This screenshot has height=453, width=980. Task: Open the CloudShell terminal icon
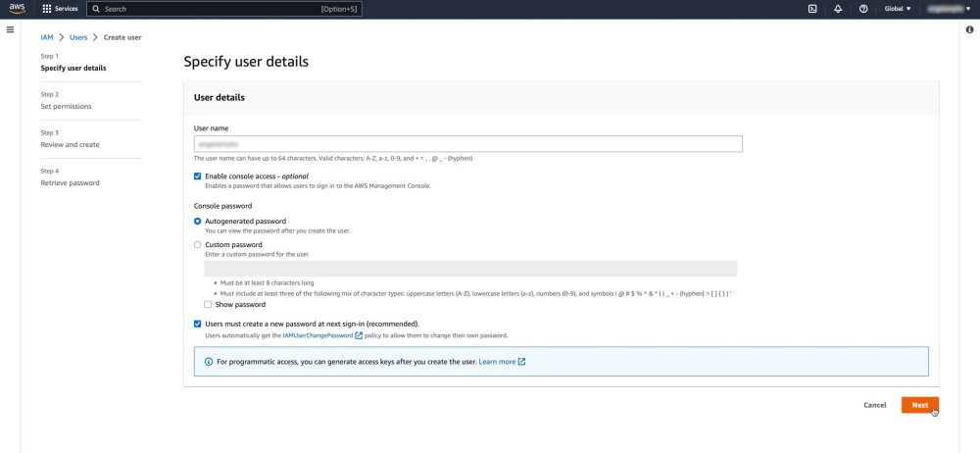pyautogui.click(x=812, y=9)
